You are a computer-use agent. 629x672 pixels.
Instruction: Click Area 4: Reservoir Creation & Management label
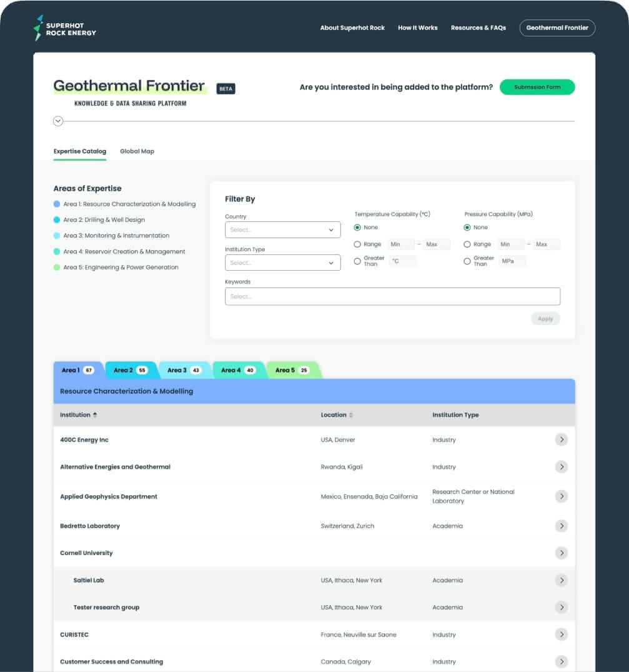click(124, 251)
